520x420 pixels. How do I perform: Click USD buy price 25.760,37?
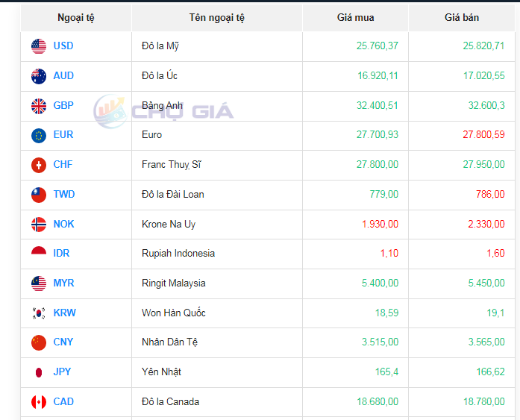(378, 46)
